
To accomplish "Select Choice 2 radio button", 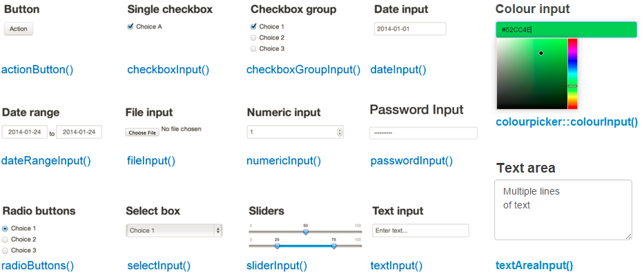I will 6,239.
